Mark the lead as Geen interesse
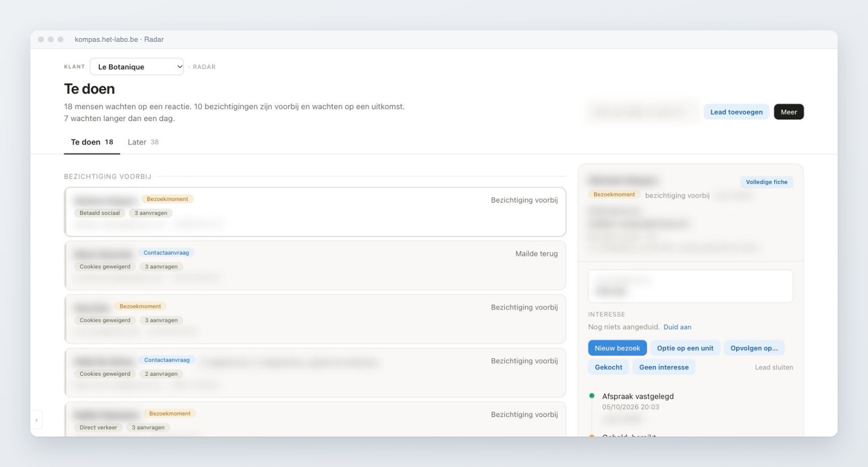The image size is (868, 467). coord(664,367)
